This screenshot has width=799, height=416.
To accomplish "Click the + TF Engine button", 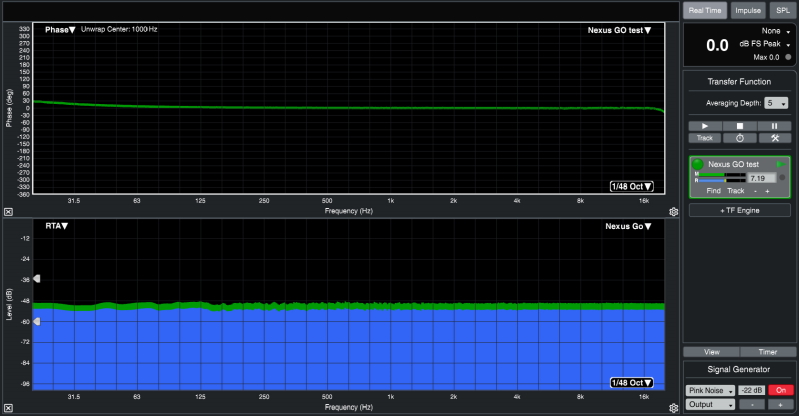I will [x=739, y=211].
